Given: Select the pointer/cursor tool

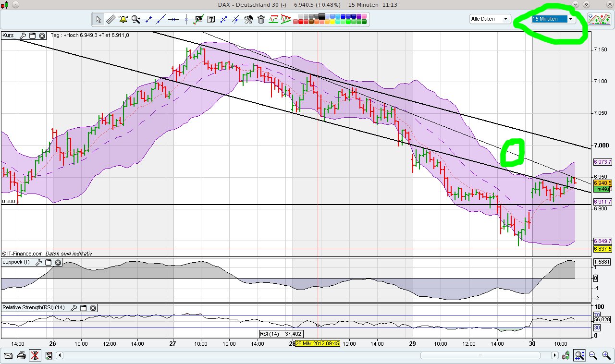Looking at the screenshot, I should point(98,19).
